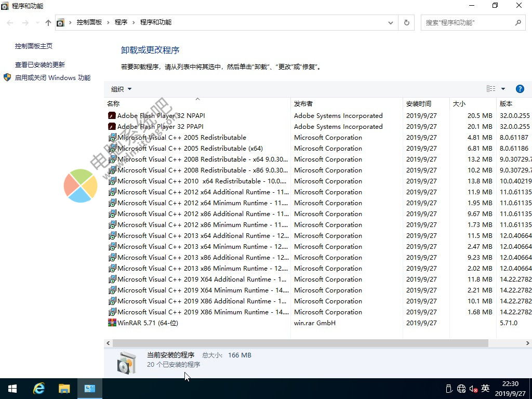532x399 pixels.
Task: Select Microsoft Visual C++ 2013 x86 Additional Runtime
Action: tap(203, 258)
